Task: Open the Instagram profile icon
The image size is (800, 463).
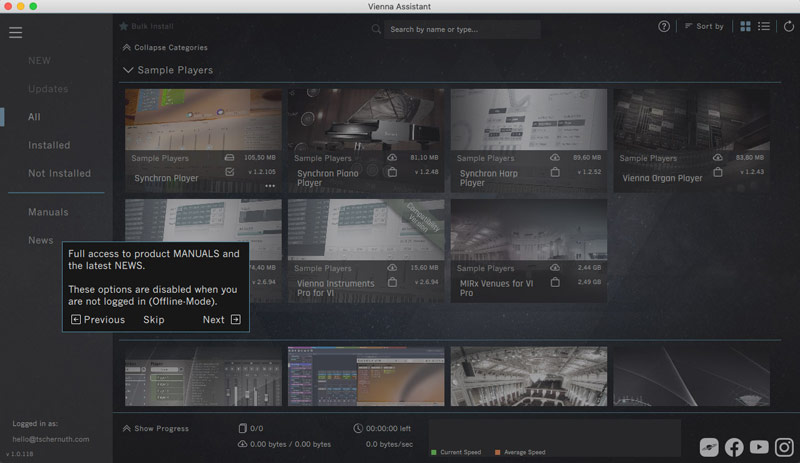Action: [785, 448]
